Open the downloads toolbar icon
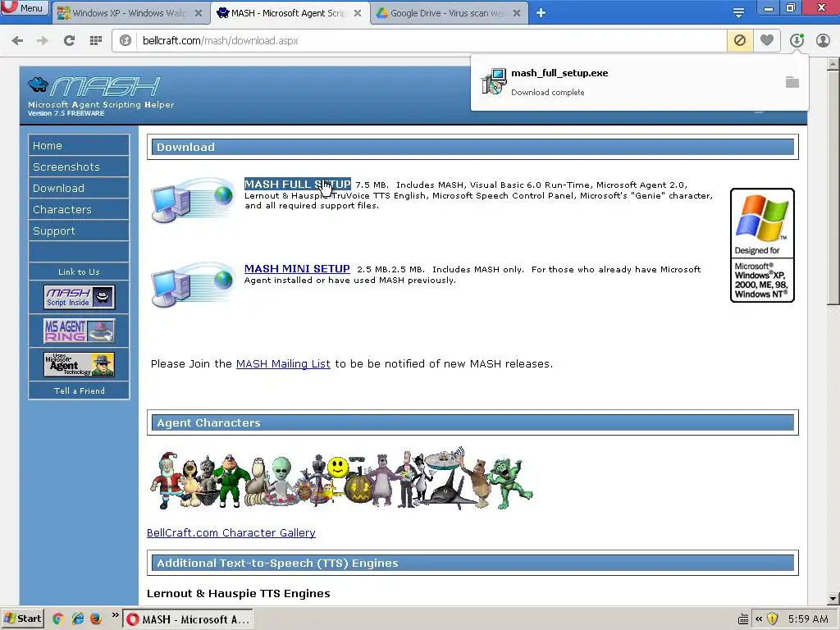This screenshot has height=630, width=840. pyautogui.click(x=797, y=41)
